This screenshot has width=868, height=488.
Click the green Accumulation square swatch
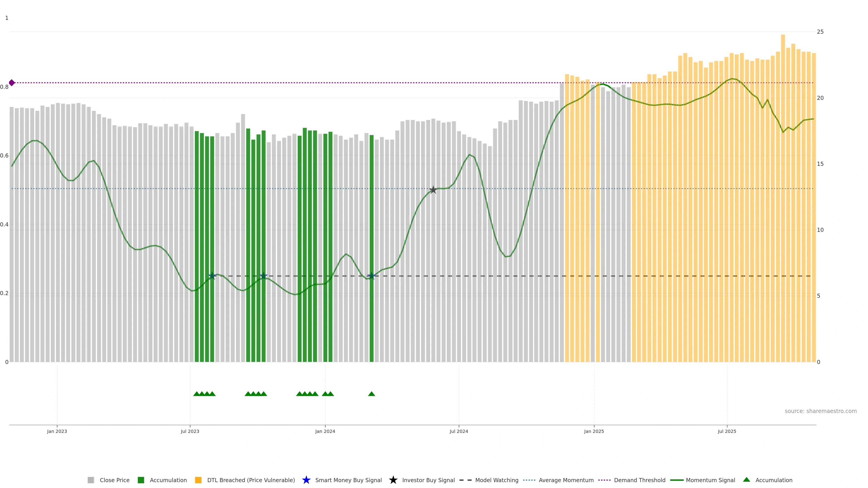tap(141, 480)
